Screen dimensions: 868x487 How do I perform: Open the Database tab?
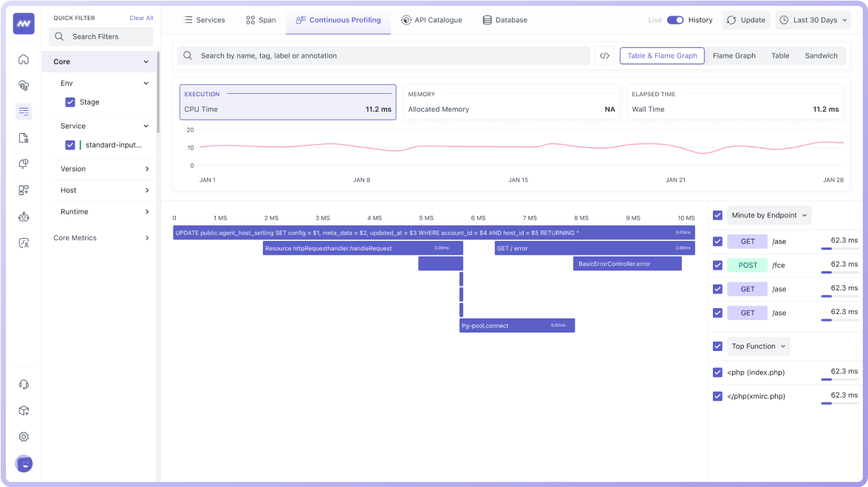click(x=505, y=20)
